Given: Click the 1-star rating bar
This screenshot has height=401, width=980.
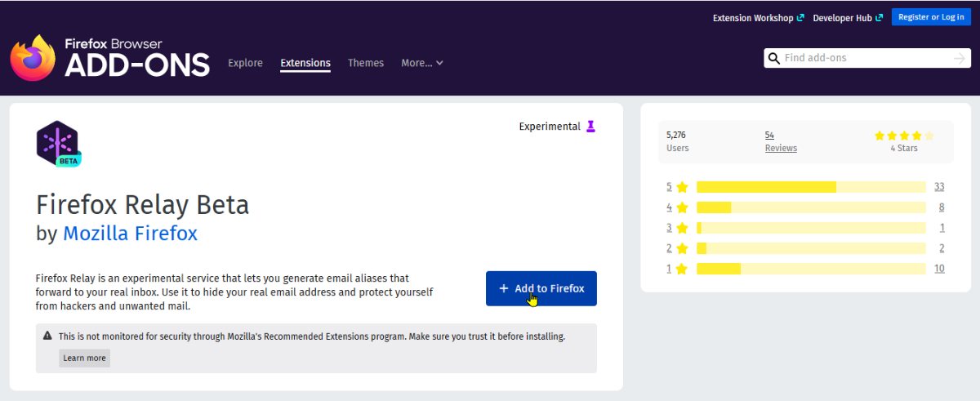Looking at the screenshot, I should 811,269.
